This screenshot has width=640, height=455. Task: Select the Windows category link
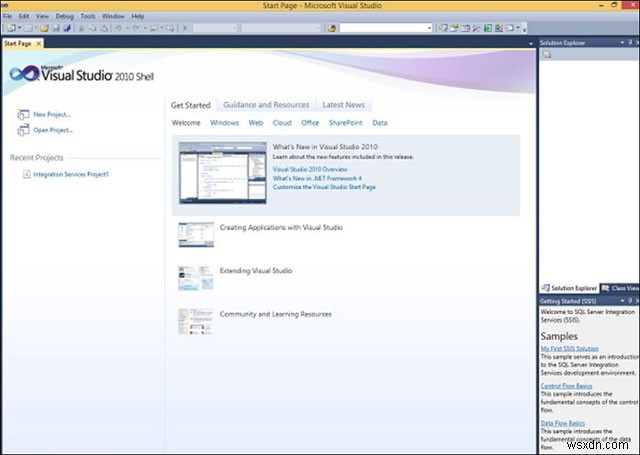click(x=224, y=123)
